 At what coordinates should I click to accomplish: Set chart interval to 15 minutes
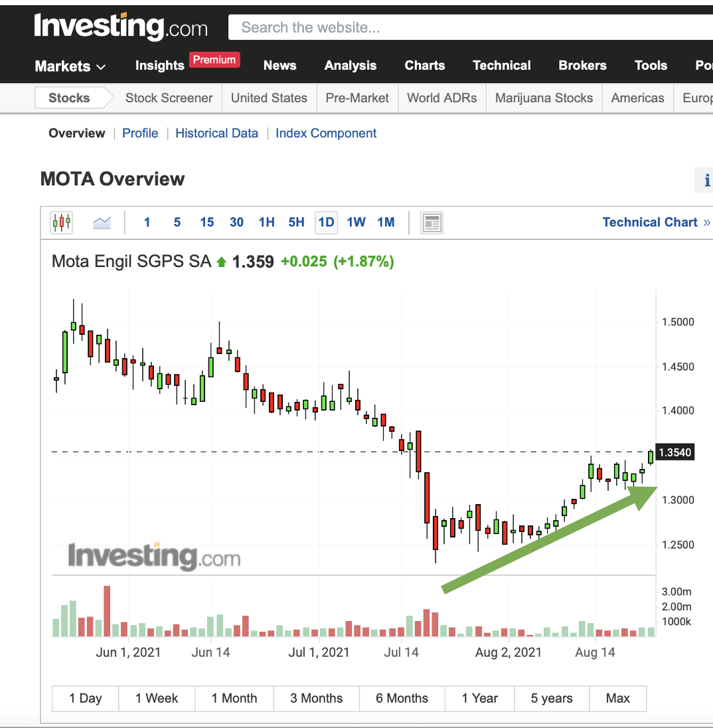207,223
